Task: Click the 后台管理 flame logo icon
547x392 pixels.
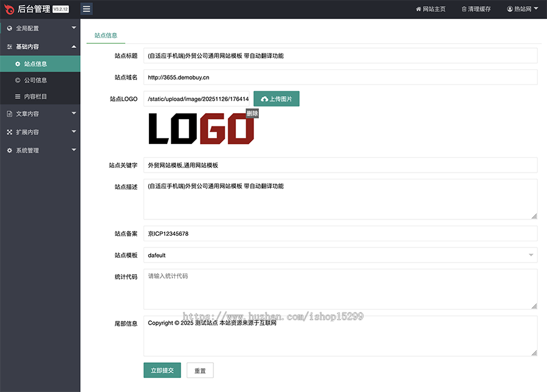Action: (10, 9)
